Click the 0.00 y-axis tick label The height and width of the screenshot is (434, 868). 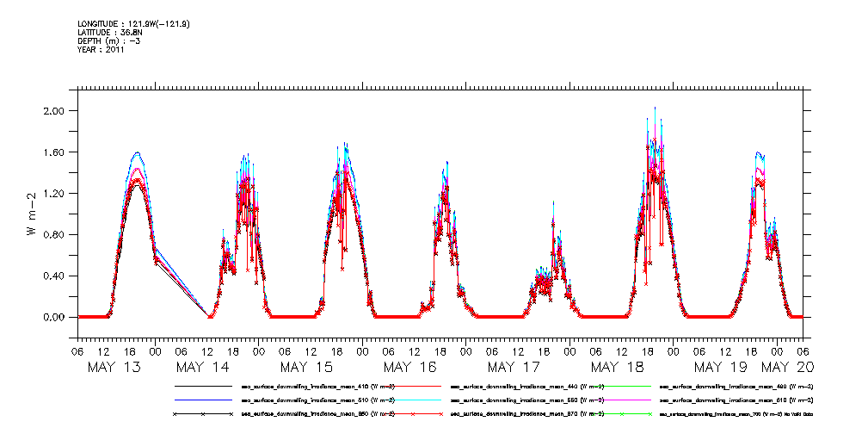tap(56, 317)
